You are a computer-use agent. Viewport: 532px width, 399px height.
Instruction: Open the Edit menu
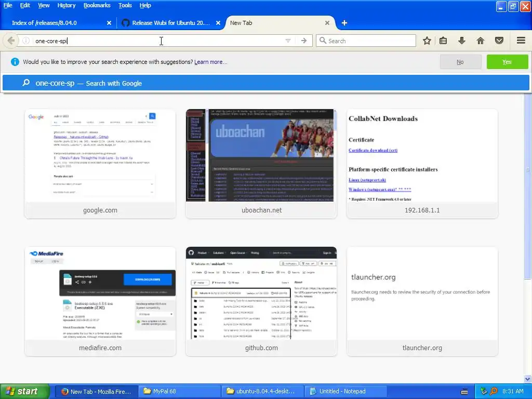pyautogui.click(x=25, y=5)
